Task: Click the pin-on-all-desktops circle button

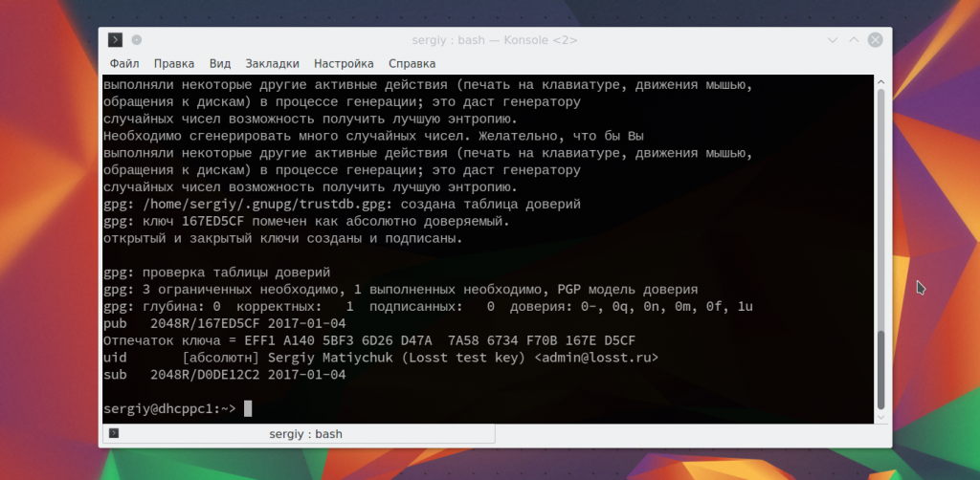Action: (137, 40)
